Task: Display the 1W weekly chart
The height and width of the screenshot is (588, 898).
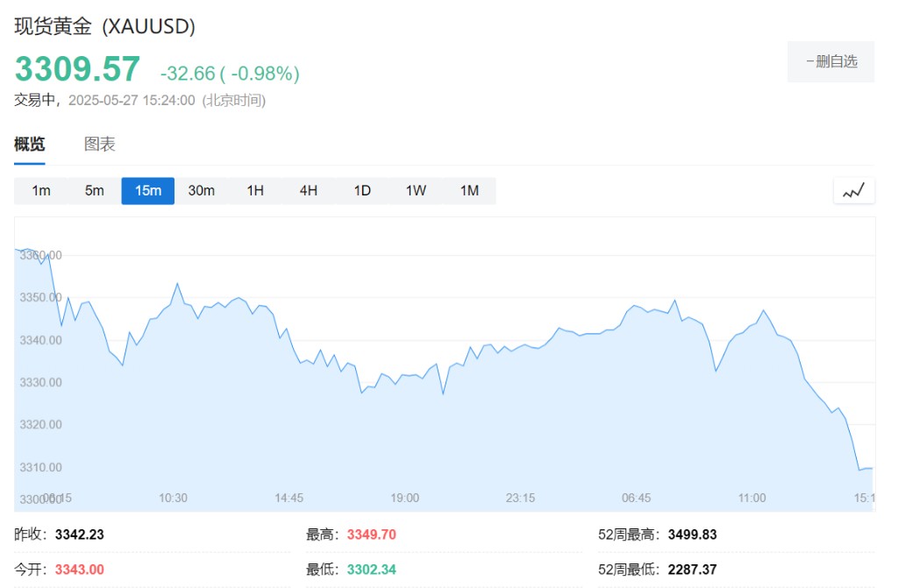Action: (x=416, y=191)
